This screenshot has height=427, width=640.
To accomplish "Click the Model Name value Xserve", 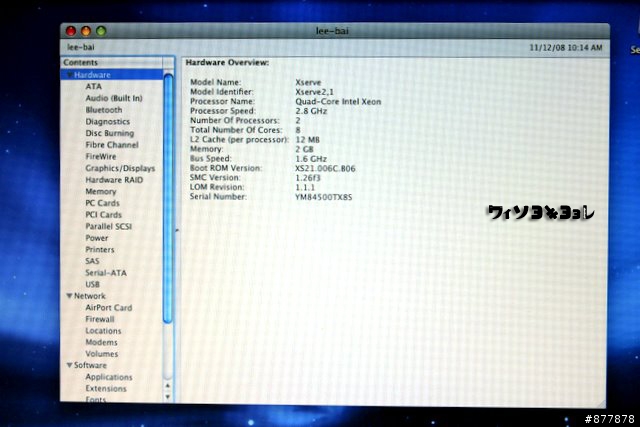I will (x=308, y=82).
